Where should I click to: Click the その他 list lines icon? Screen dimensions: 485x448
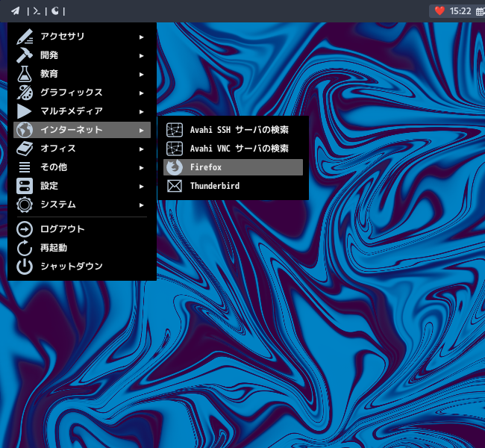(x=25, y=167)
